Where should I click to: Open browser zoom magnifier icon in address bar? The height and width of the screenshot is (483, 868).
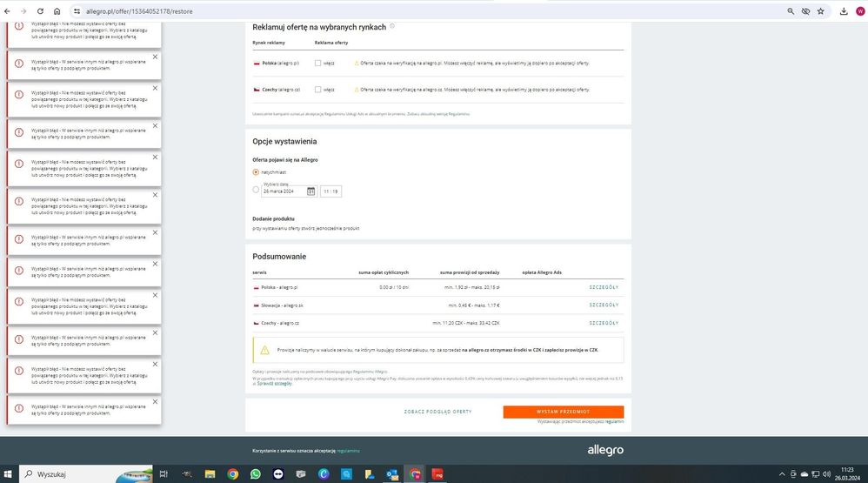click(791, 11)
